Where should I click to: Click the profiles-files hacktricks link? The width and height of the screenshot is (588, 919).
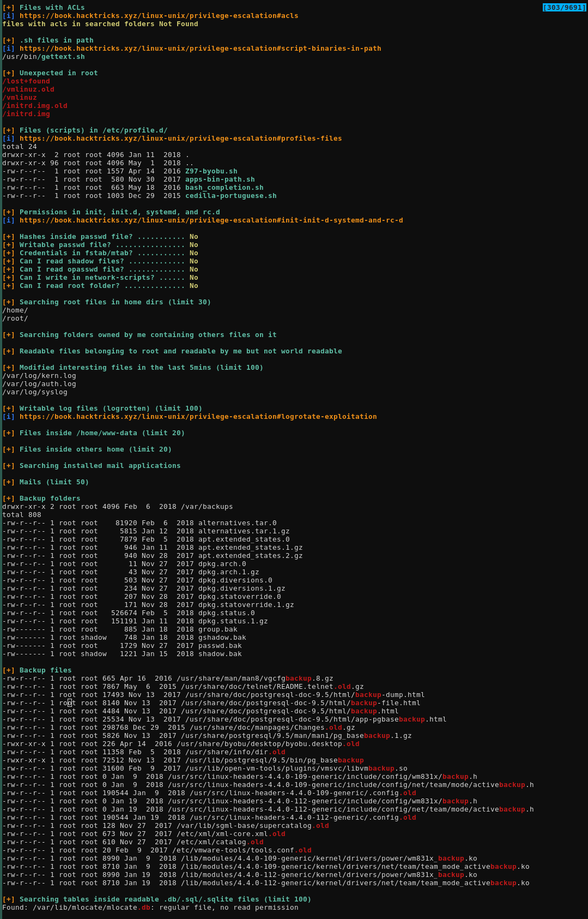click(x=180, y=139)
